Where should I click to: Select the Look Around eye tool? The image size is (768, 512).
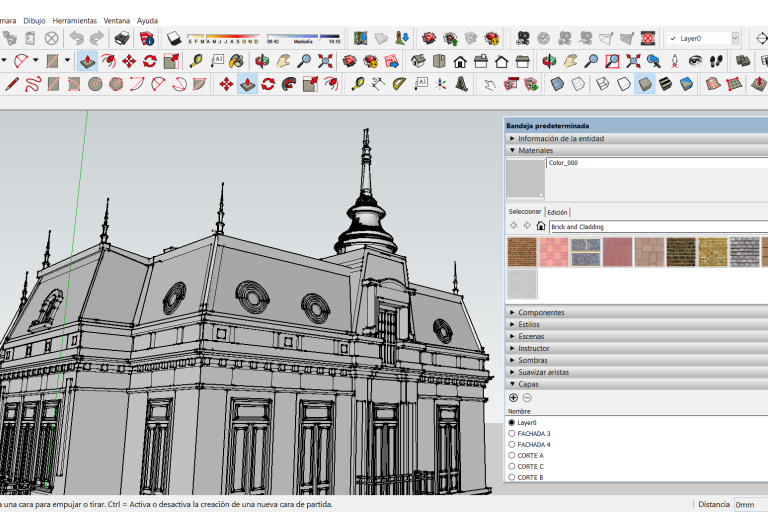click(x=695, y=61)
